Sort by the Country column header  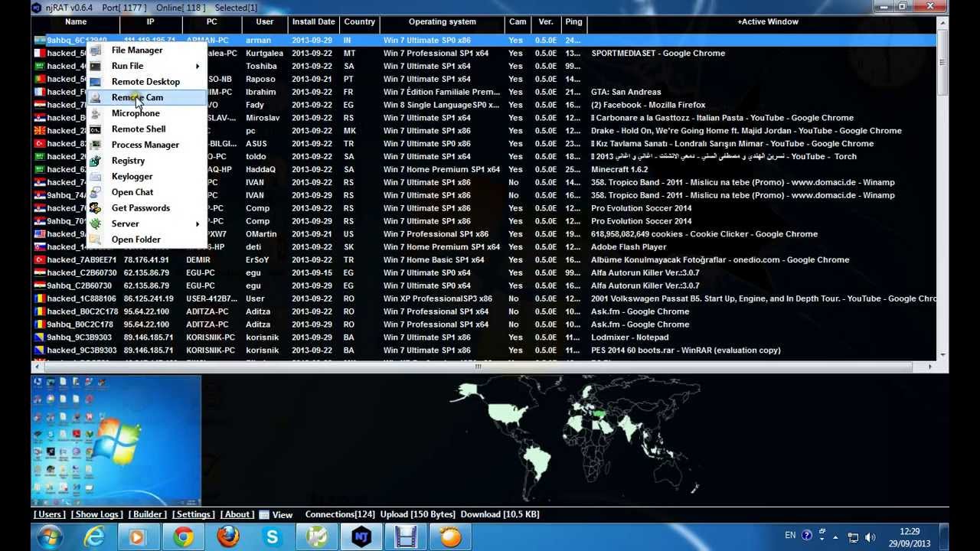point(360,22)
